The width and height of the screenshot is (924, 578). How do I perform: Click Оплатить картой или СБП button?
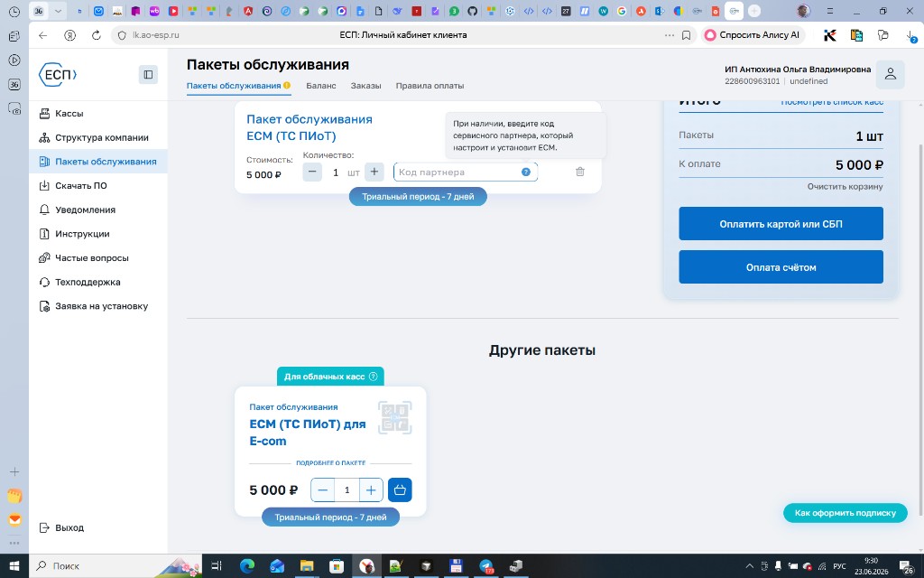point(781,224)
